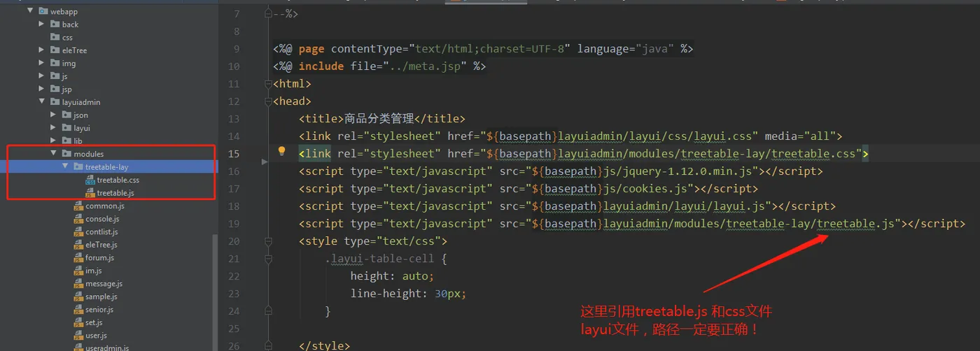Click the forum.js file icon
The image size is (980, 351).
click(x=78, y=257)
